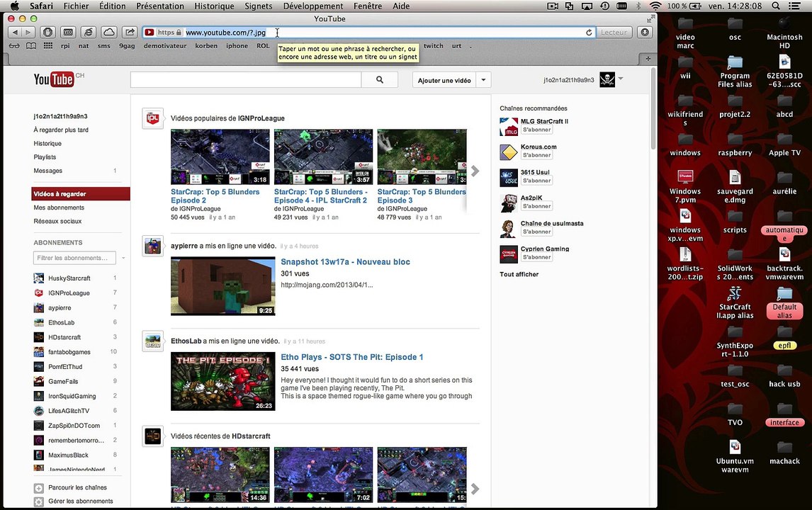Click the pirate skull account avatar
Image resolution: width=812 pixels, height=510 pixels.
pos(607,80)
